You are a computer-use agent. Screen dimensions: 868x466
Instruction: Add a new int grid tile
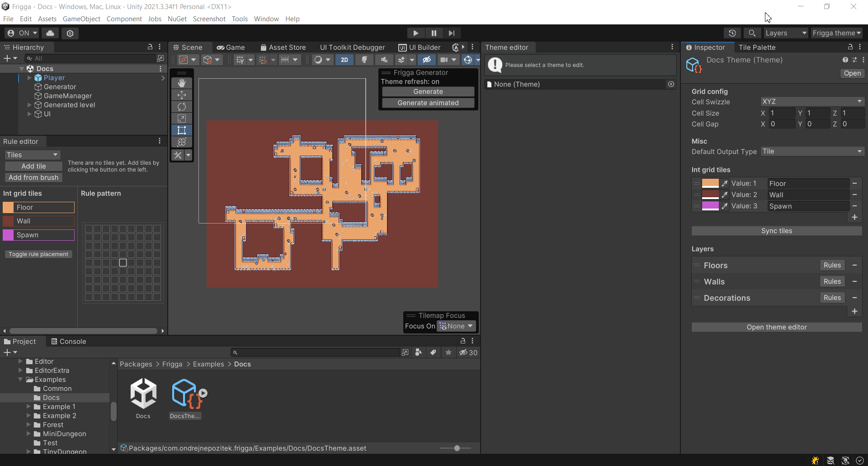pyautogui.click(x=854, y=217)
